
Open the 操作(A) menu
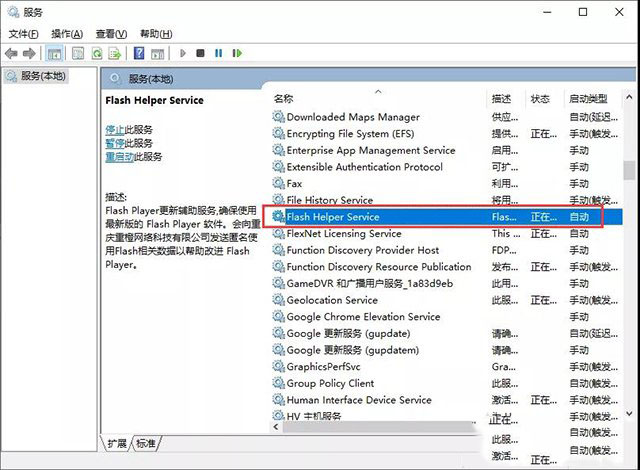tap(67, 34)
